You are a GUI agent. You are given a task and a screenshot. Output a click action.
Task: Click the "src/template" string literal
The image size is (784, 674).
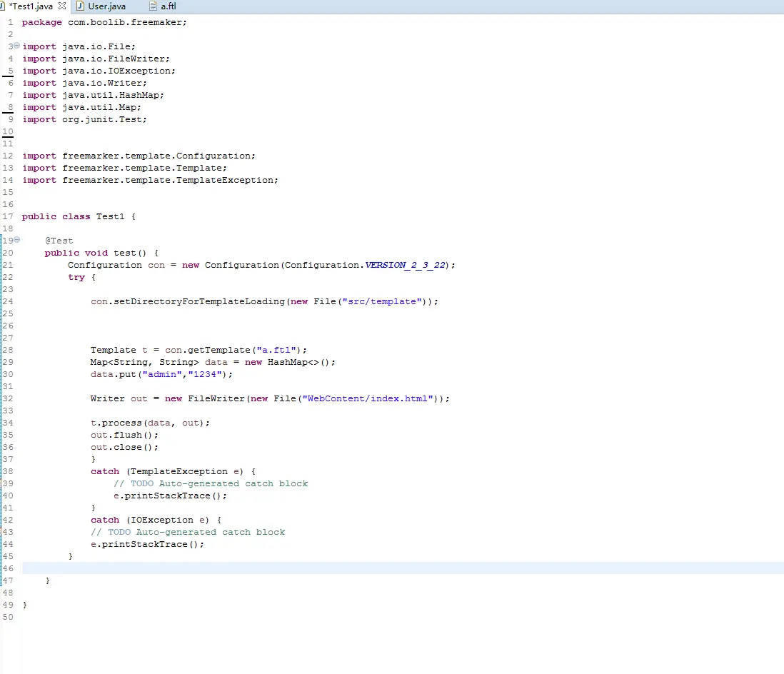coord(382,301)
